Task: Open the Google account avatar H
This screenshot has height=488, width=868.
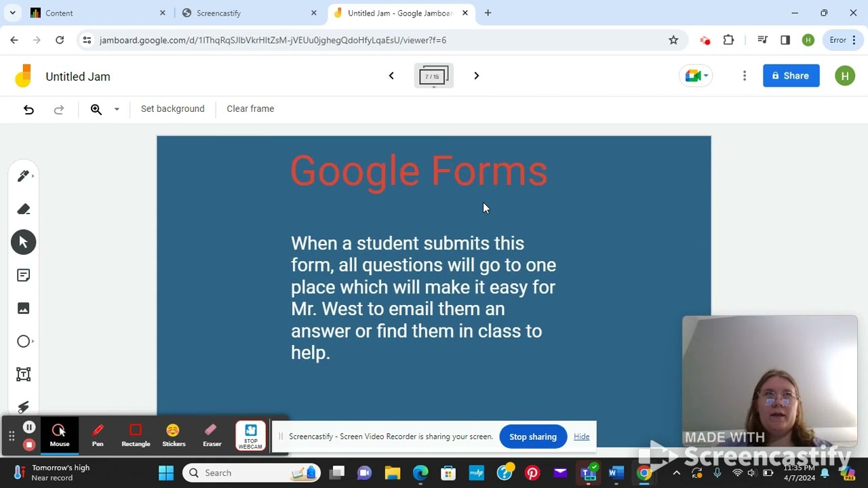Action: pos(845,76)
